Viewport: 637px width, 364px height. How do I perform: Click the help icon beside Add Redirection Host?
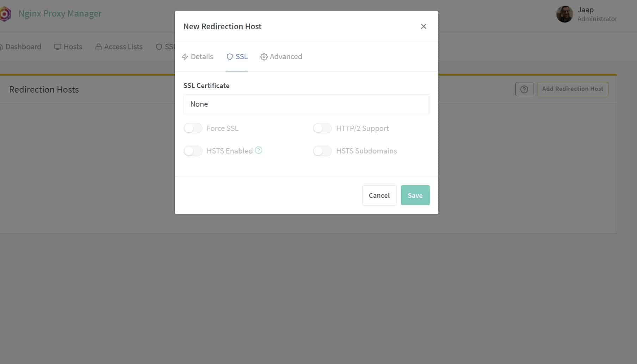point(524,89)
